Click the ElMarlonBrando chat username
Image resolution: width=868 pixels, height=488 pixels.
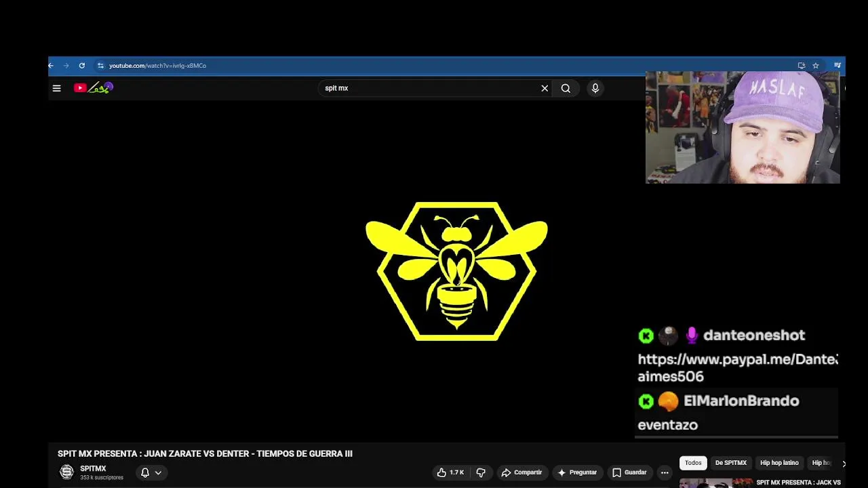741,401
